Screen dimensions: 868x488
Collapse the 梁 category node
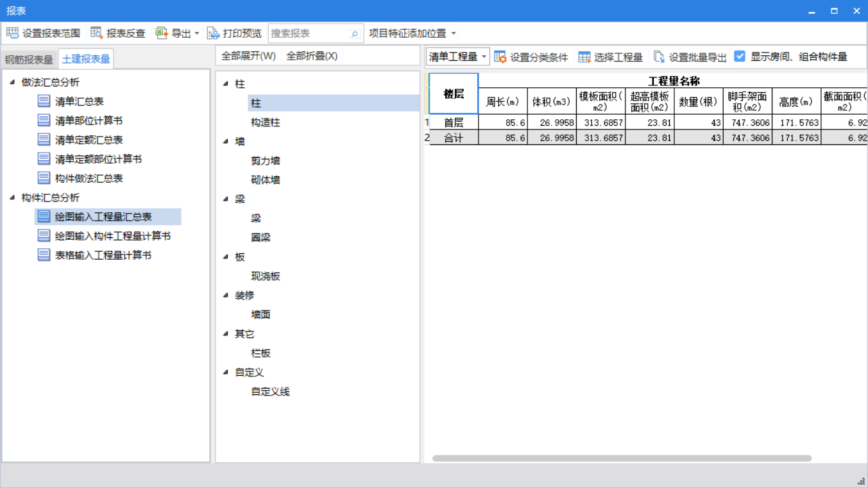pos(226,199)
